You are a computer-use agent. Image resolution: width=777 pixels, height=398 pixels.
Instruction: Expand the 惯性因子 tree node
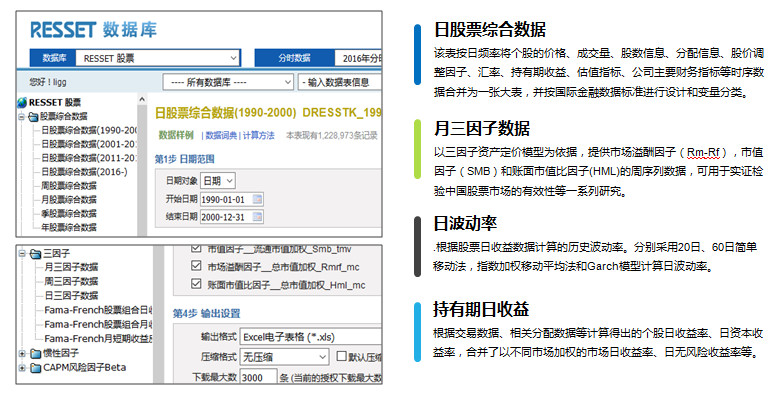tap(22, 353)
